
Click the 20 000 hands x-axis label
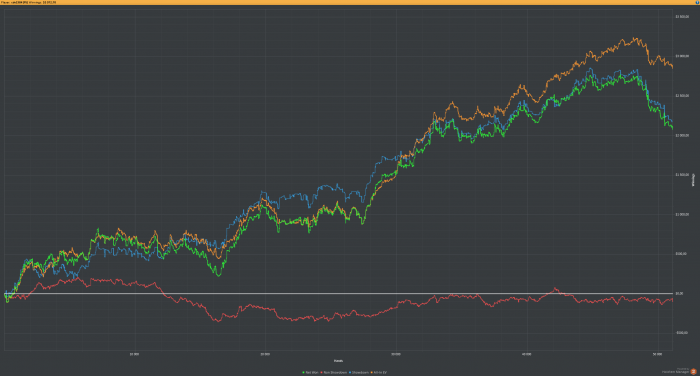point(265,355)
